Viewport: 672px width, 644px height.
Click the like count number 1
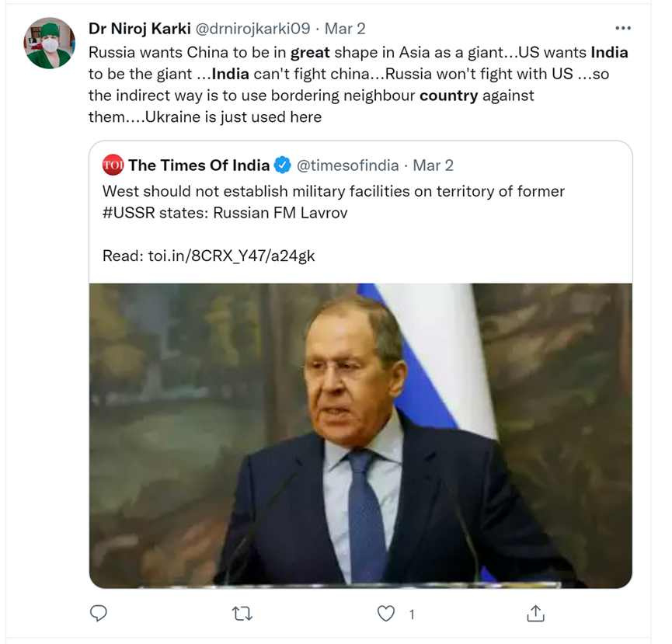pyautogui.click(x=411, y=614)
